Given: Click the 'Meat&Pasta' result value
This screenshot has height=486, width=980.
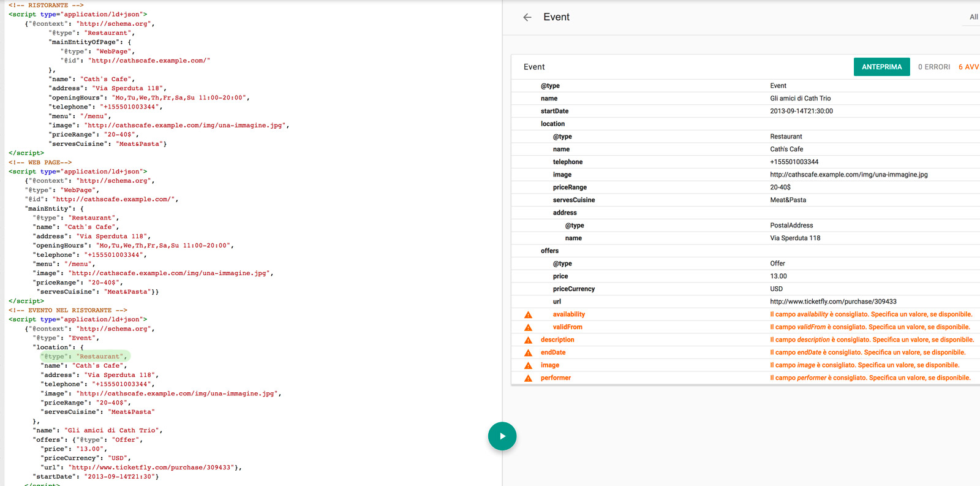Looking at the screenshot, I should pos(788,200).
